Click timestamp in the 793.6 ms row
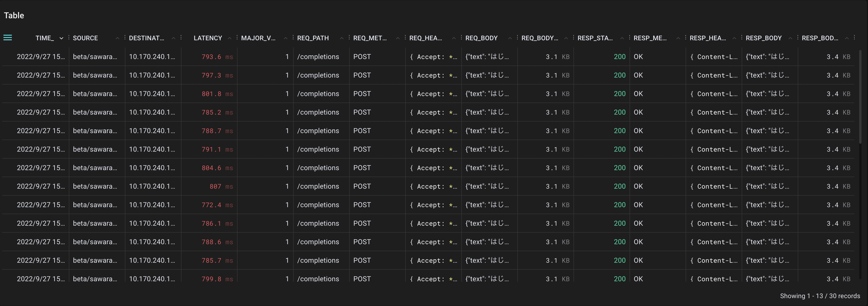This screenshot has width=868, height=306. 41,57
